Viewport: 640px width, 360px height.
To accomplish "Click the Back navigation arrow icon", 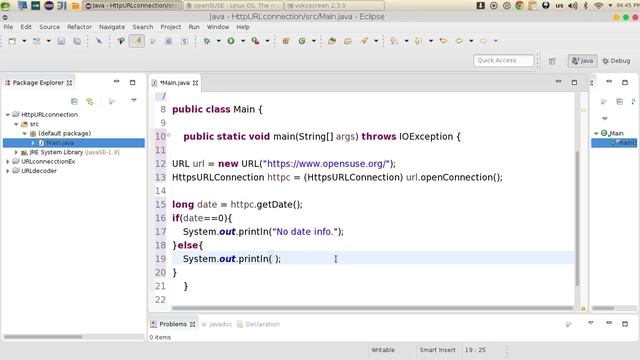I will 459,41.
